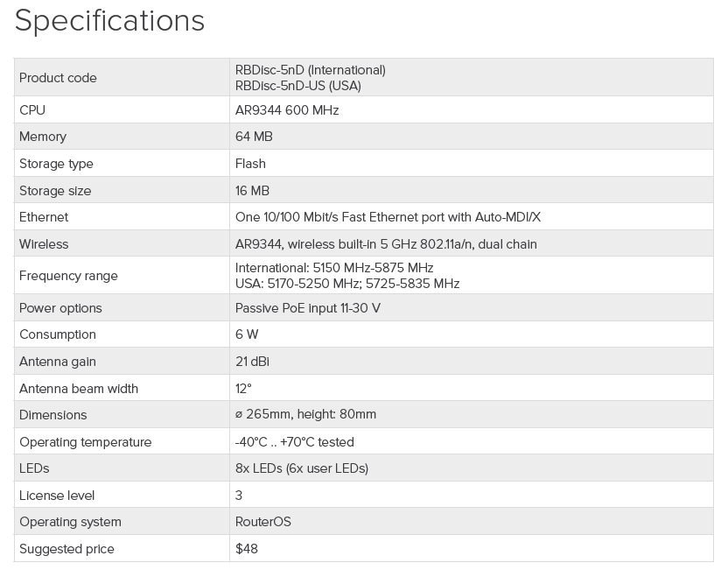728x577 pixels.
Task: Click the 16 MB storage size value
Action: click(252, 191)
